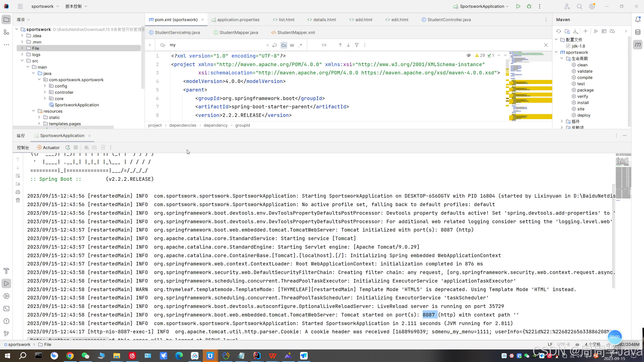Expand the File folder in project tree
The width and height of the screenshot is (644, 362).
tap(22, 48)
